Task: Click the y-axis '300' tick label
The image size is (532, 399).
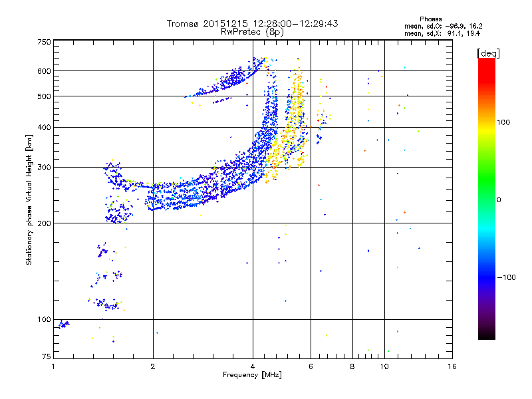Action: click(x=44, y=168)
